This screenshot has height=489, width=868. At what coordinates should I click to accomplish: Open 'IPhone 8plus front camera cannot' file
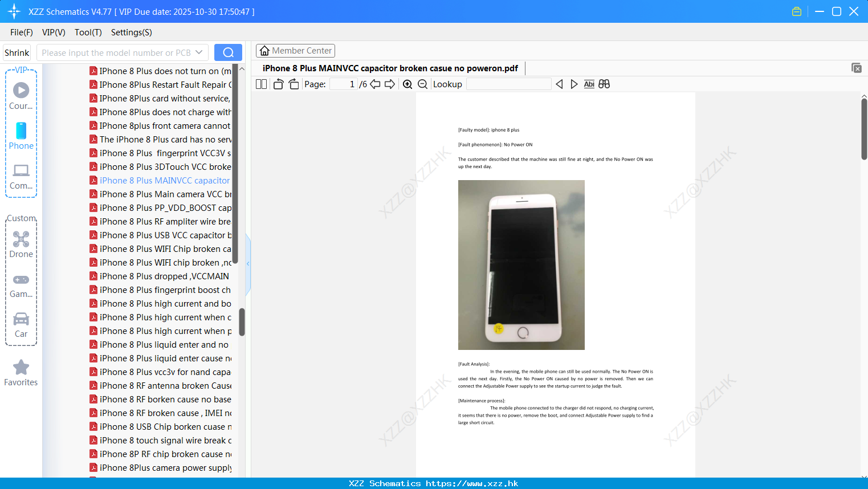[161, 126]
